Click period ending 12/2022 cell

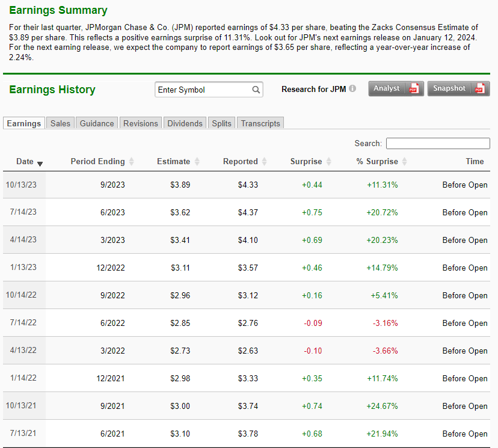click(111, 268)
